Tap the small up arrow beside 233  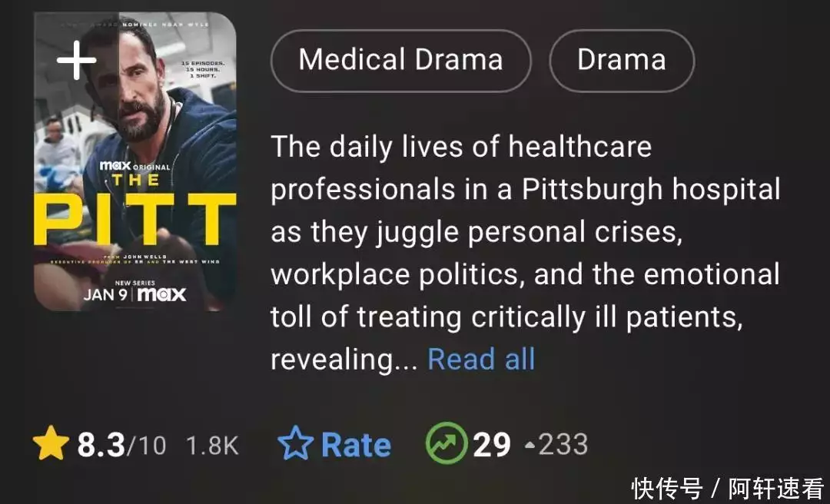530,445
